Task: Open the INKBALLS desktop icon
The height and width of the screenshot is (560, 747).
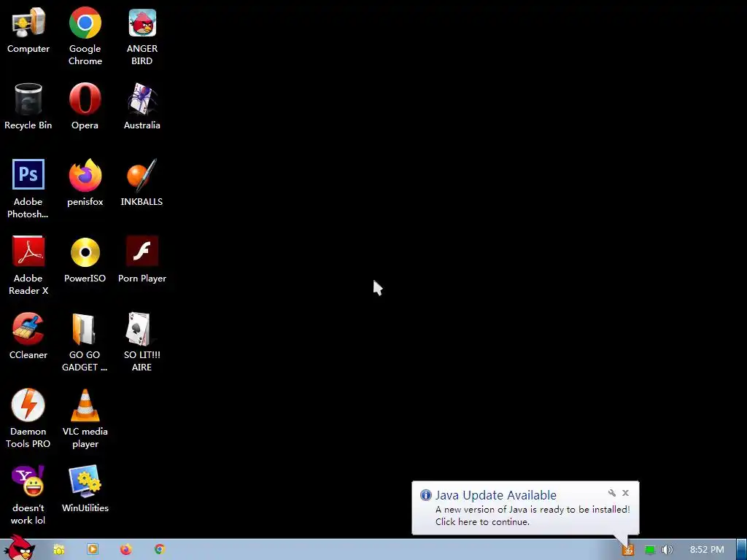Action: tap(142, 183)
